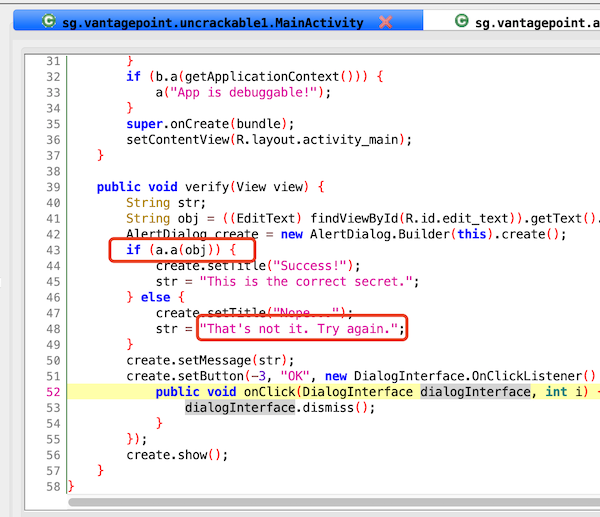Click super.onCreate(bundle) on line 35

210,124
